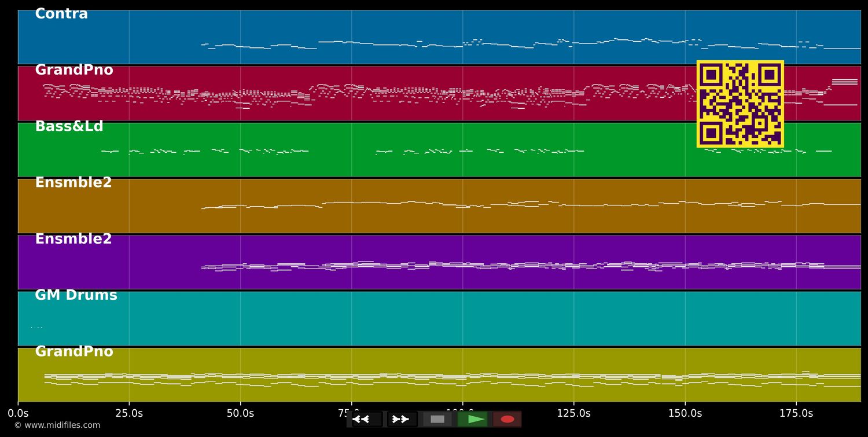Screen dimensions: 868x437
Task: Start playback with the green play button
Action: [472, 419]
